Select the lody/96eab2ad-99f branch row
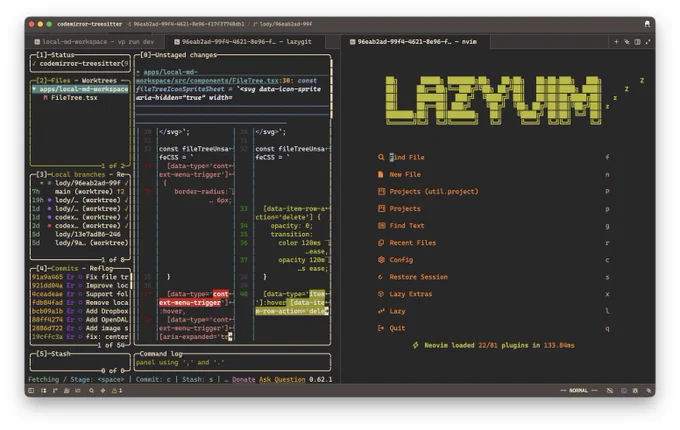The width and height of the screenshot is (680, 430). click(x=80, y=183)
